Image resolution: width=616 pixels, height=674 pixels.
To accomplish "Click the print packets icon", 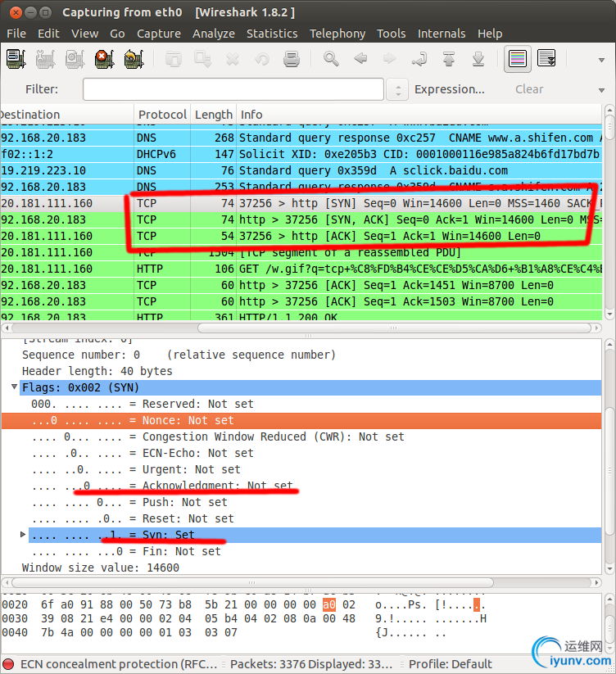I will [x=292, y=59].
